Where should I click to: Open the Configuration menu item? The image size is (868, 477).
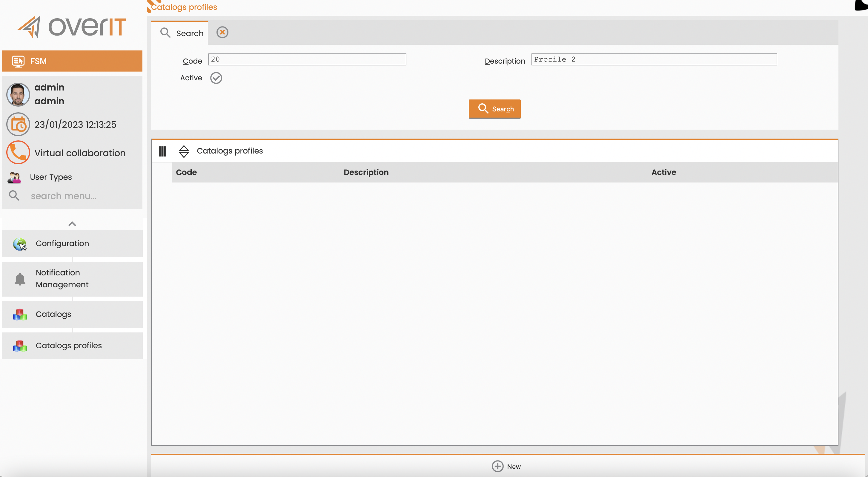(72, 244)
